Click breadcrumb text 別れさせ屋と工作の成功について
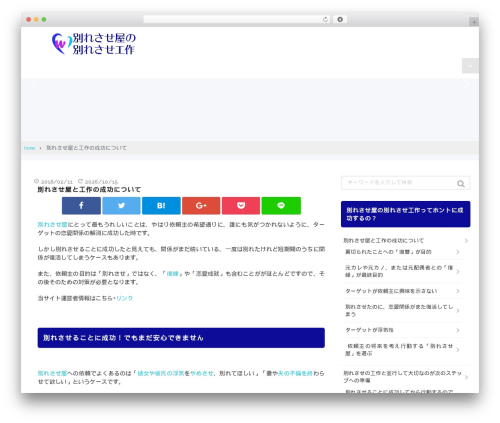The width and height of the screenshot is (500, 423). [86, 148]
